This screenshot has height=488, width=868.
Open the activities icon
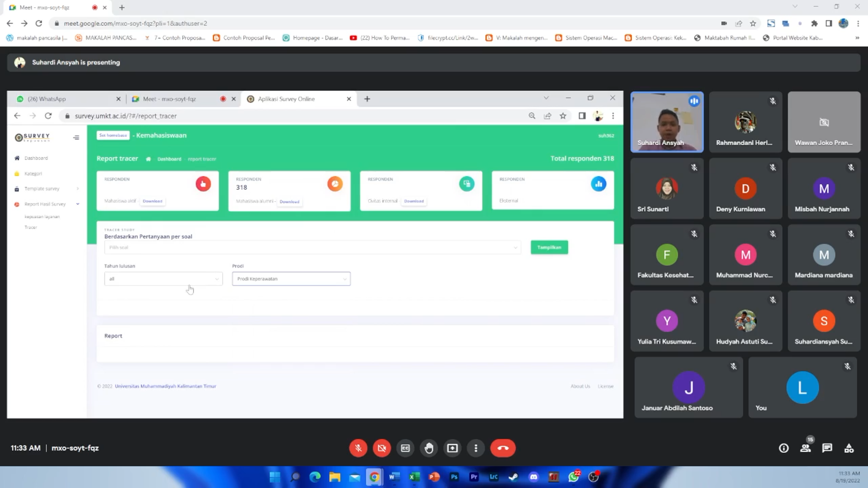[849, 448]
